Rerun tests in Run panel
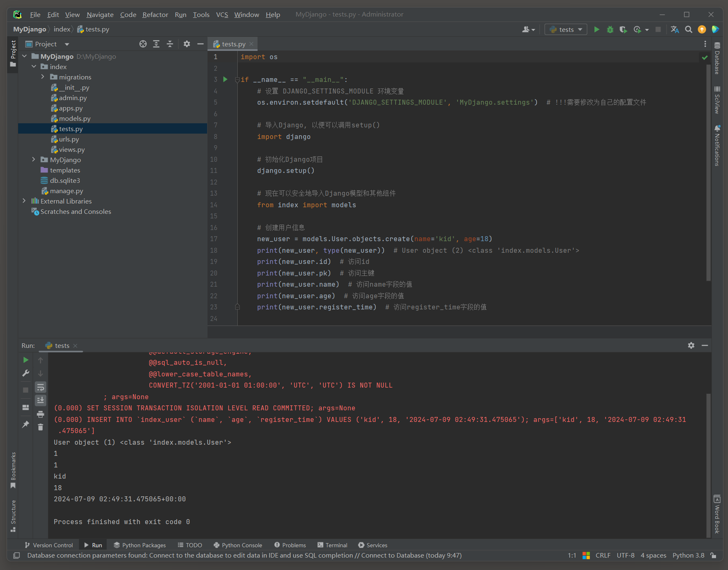This screenshot has height=570, width=728. pyautogui.click(x=26, y=360)
